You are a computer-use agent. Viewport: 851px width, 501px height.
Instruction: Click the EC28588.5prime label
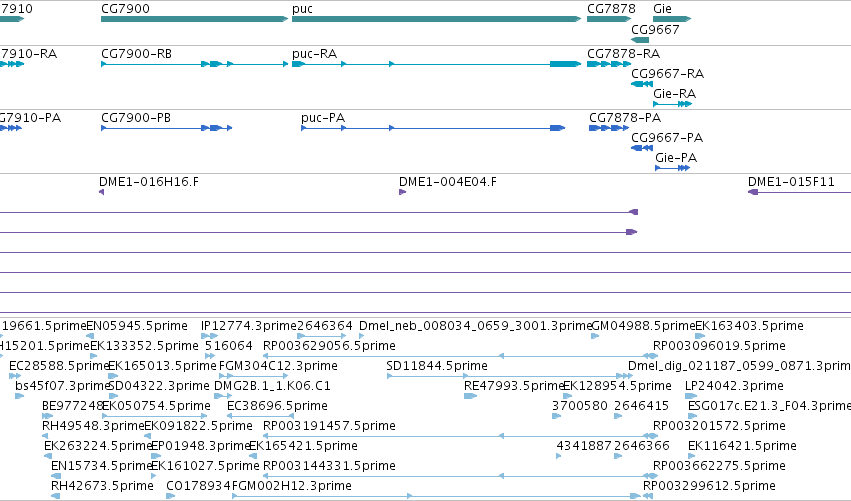59,366
